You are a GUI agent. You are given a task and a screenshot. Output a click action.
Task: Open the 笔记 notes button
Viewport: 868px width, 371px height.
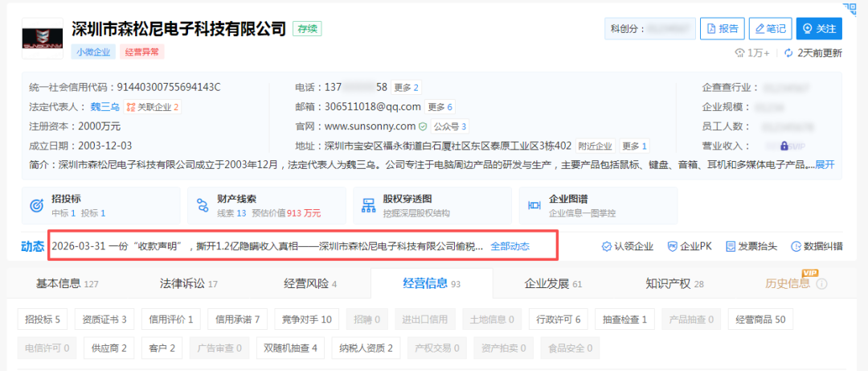click(771, 29)
